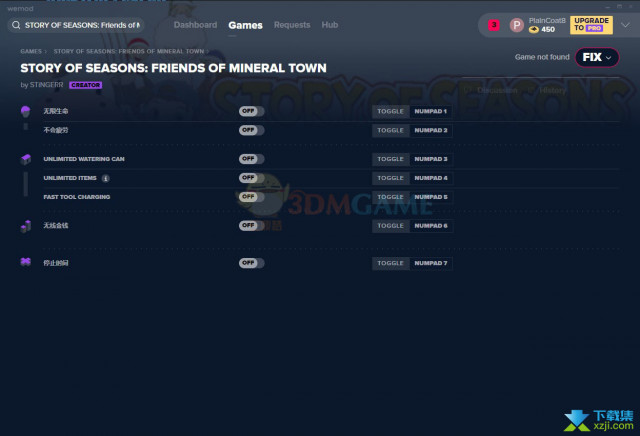Switch to the Games tab
640x436 pixels.
point(245,25)
